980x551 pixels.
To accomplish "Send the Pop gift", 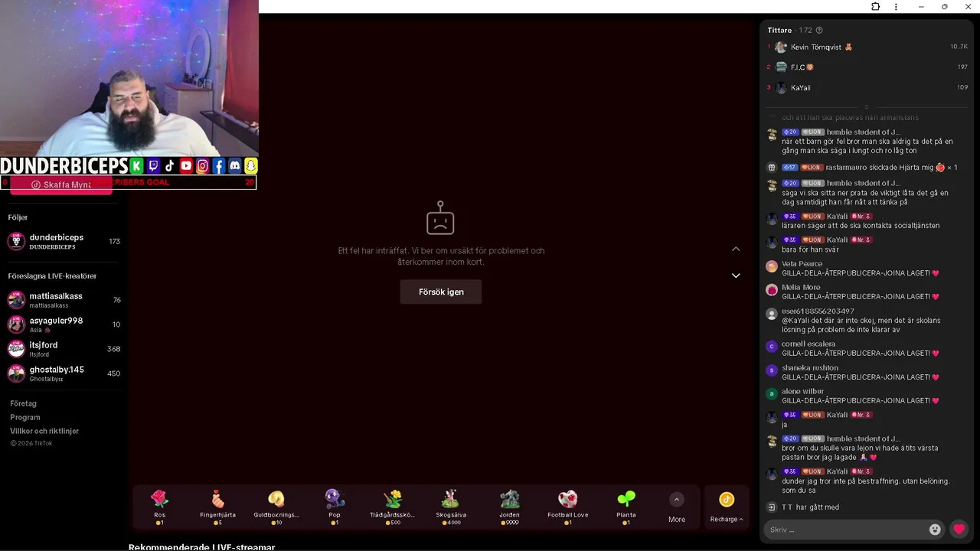I will 335,507.
